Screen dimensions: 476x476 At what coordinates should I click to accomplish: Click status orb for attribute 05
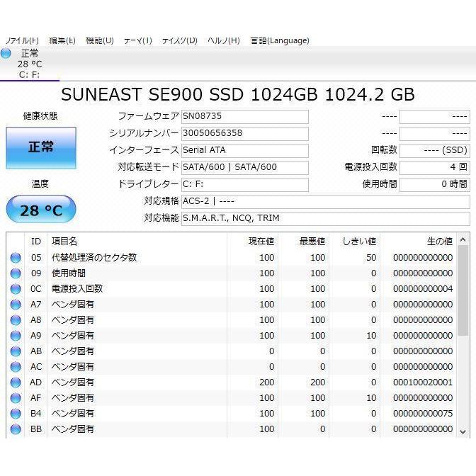click(16, 258)
